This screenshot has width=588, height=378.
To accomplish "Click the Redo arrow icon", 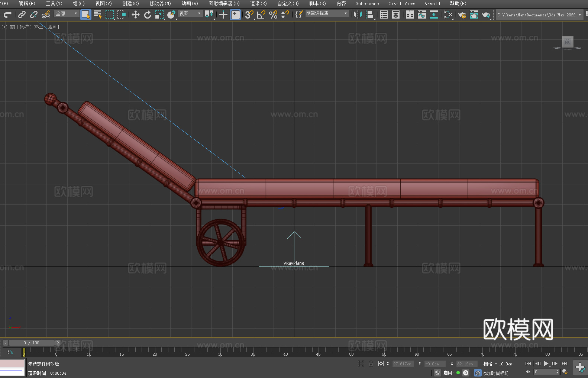I will pyautogui.click(x=7, y=14).
